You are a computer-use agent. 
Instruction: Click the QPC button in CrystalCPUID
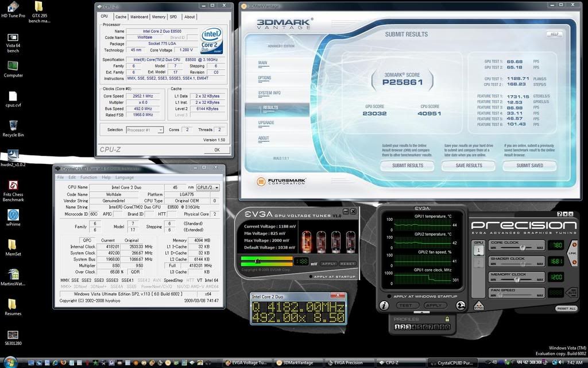pyautogui.click(x=87, y=240)
